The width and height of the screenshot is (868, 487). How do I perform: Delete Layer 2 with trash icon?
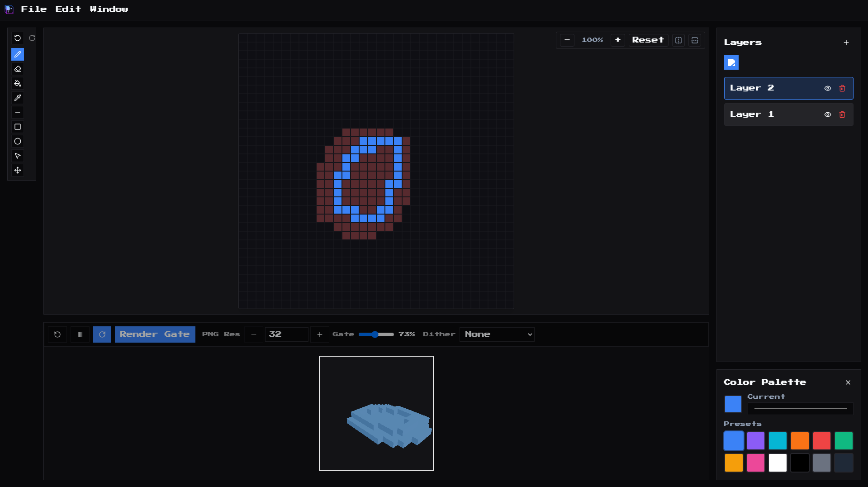[x=842, y=88]
